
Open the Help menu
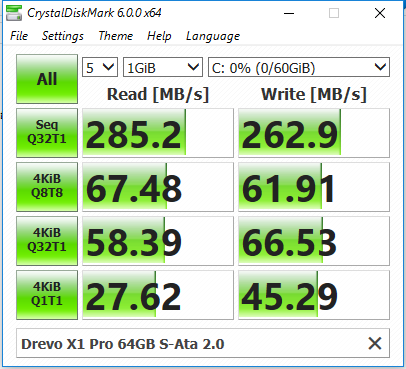[x=159, y=36]
